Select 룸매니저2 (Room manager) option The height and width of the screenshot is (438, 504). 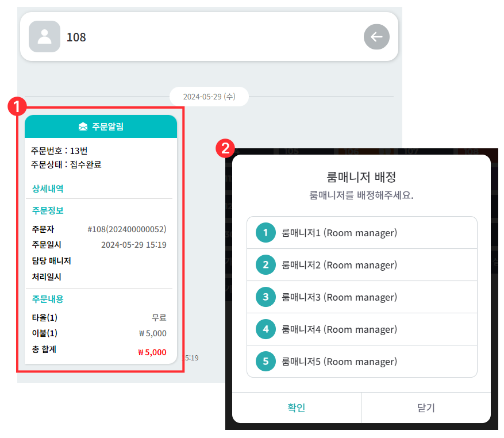click(339, 265)
